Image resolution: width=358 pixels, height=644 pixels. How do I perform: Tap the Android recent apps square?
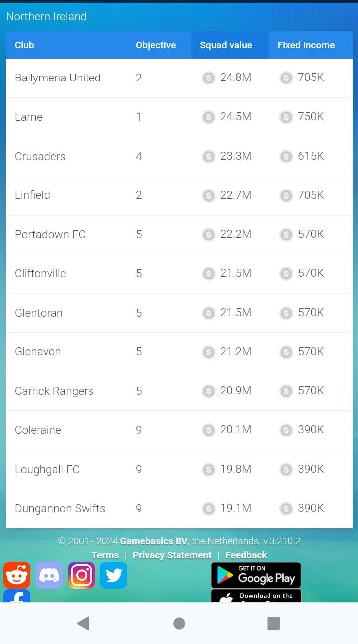click(273, 623)
